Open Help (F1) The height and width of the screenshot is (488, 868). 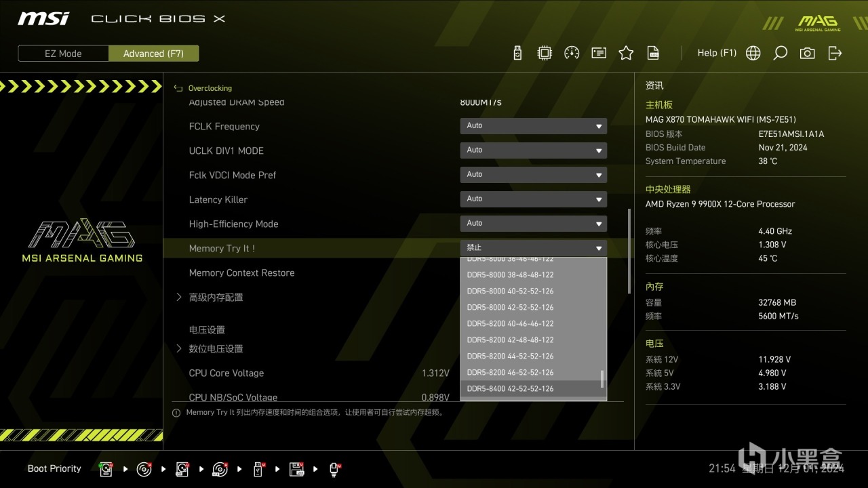pyautogui.click(x=717, y=53)
